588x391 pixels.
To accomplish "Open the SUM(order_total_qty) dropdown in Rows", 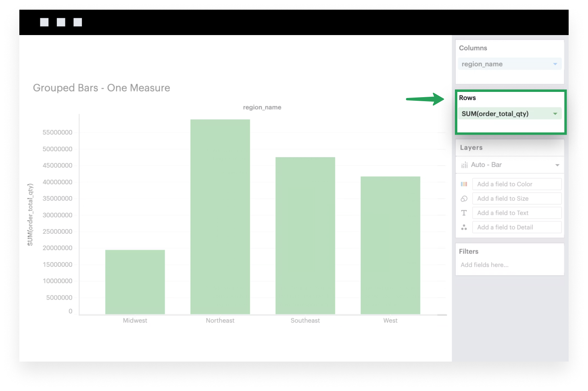I will tap(555, 113).
